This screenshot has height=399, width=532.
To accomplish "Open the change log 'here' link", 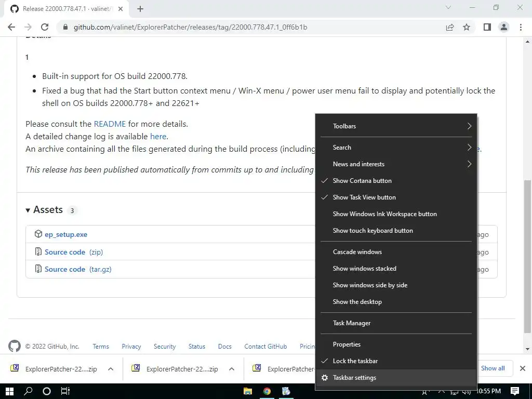I will 158,137.
